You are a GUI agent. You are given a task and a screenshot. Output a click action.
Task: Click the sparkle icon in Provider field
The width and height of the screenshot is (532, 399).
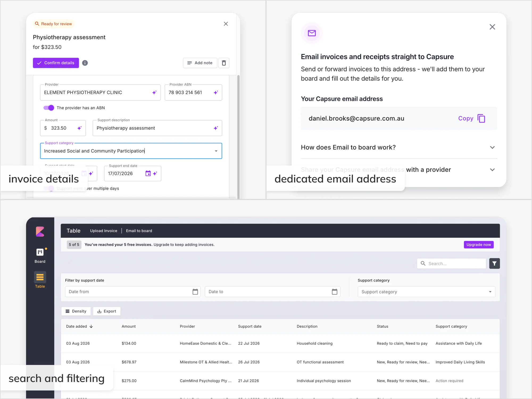[154, 93]
